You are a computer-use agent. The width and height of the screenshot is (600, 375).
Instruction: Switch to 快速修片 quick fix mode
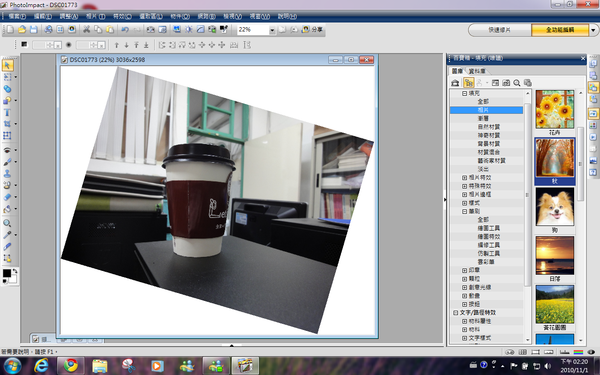coord(499,30)
